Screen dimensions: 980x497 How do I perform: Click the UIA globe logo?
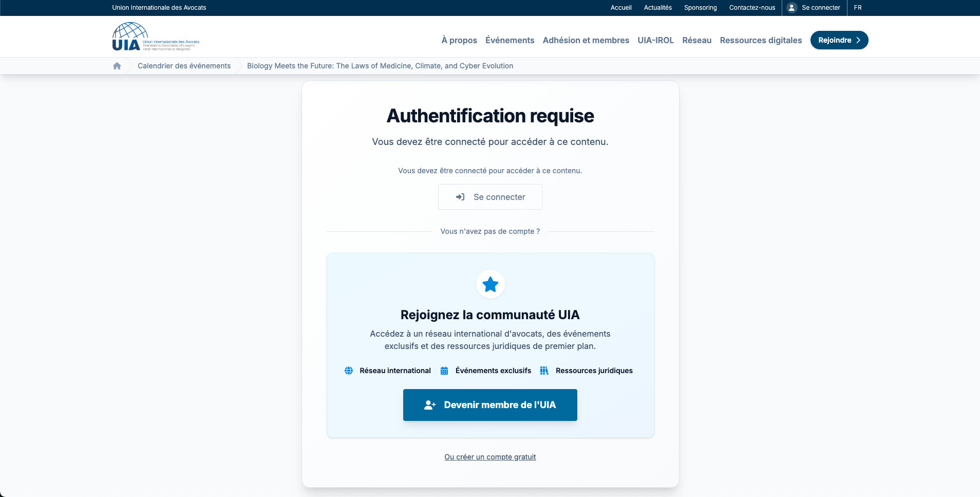(130, 36)
